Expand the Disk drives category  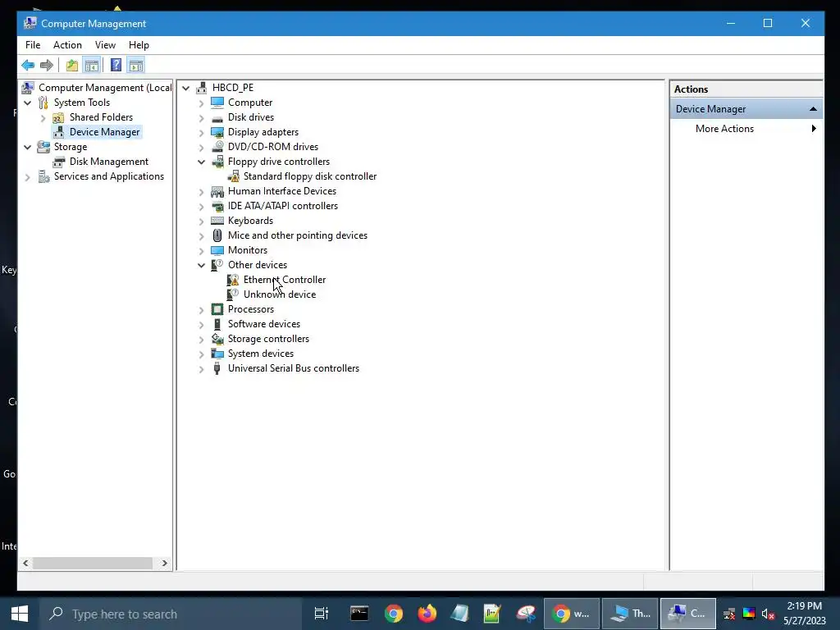[x=202, y=118]
